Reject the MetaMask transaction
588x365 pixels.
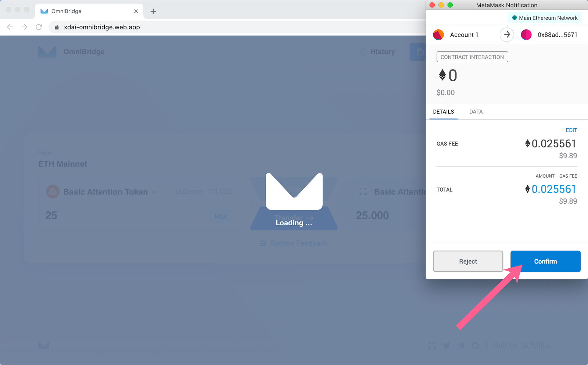tap(468, 261)
